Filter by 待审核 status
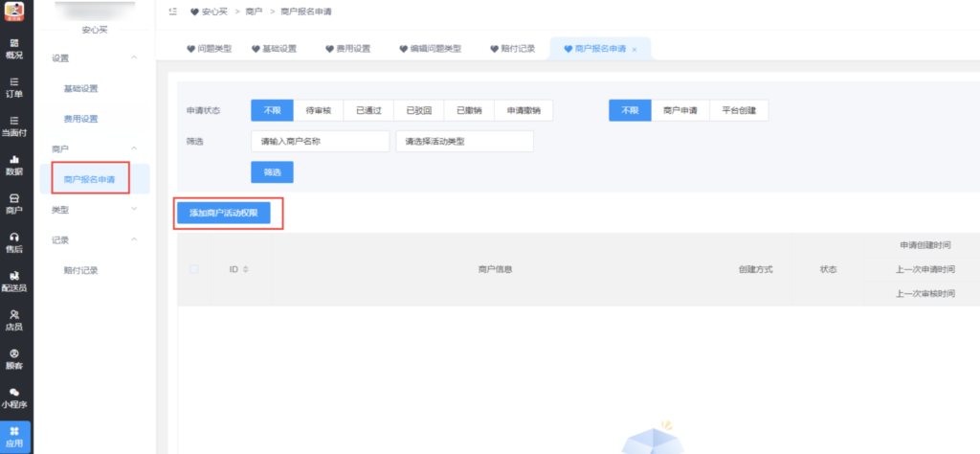 point(318,111)
